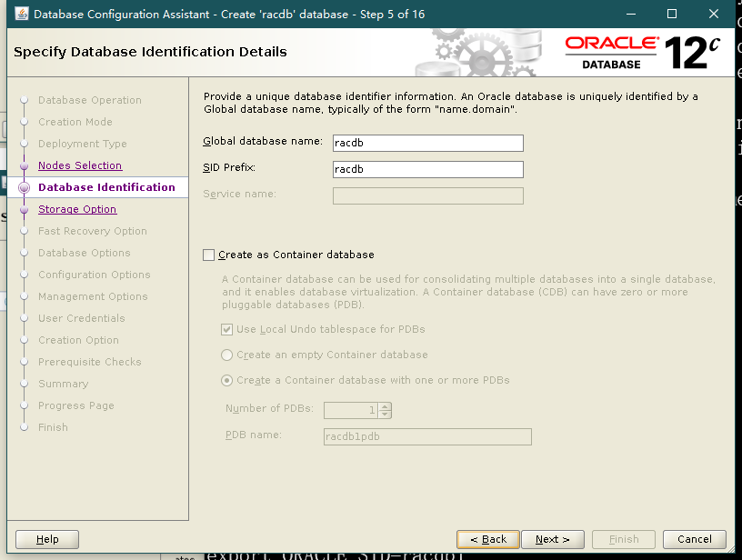Increase Number of PDBs with up arrow
Screen dimensions: 742x560
386,406
